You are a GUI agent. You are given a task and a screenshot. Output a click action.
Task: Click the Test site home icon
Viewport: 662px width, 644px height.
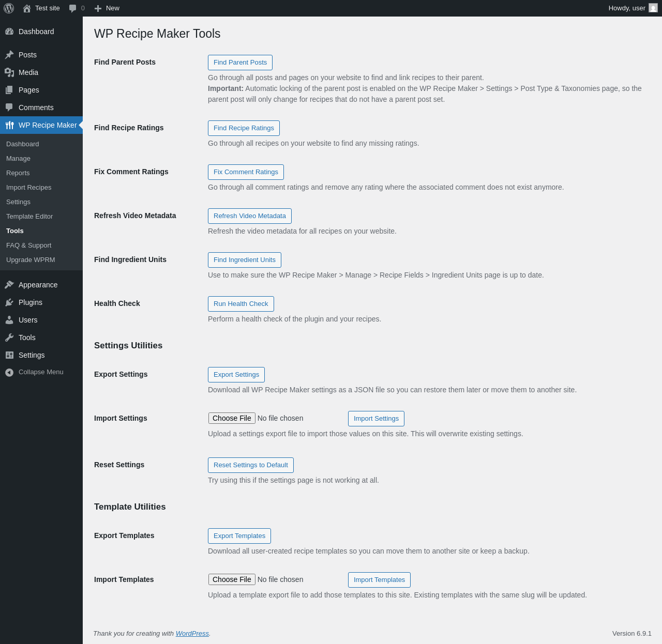[x=27, y=8]
